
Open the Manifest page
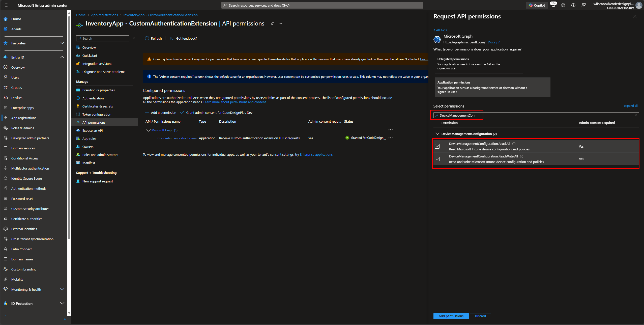tap(89, 163)
